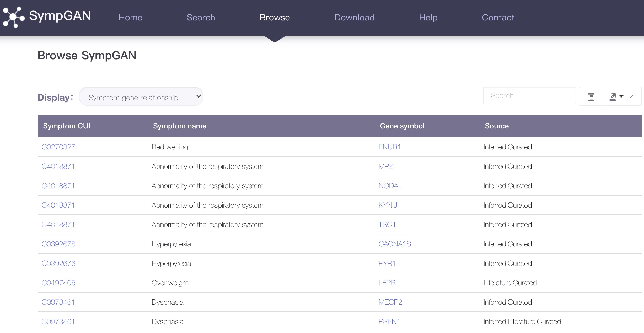644x333 pixels.
Task: Open CUI C0973461 in the MECP2 row
Action: (58, 302)
